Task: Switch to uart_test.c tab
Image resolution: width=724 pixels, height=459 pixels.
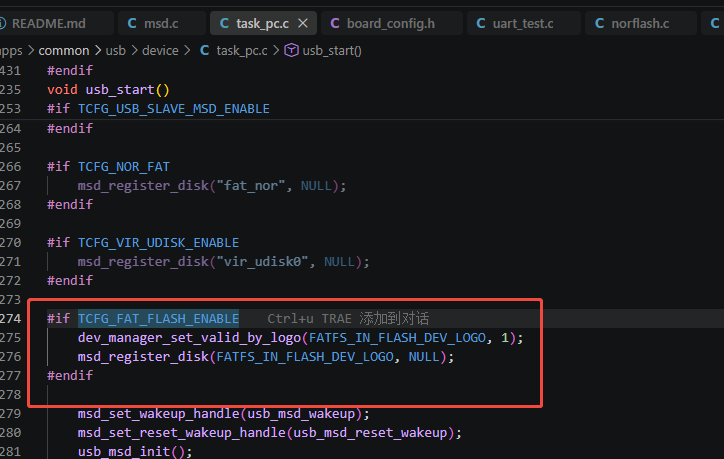Action: (523, 24)
